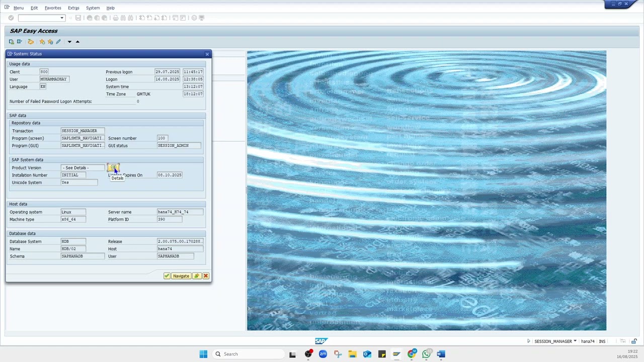Open the Menu menu
The image size is (644, 362).
18,8
